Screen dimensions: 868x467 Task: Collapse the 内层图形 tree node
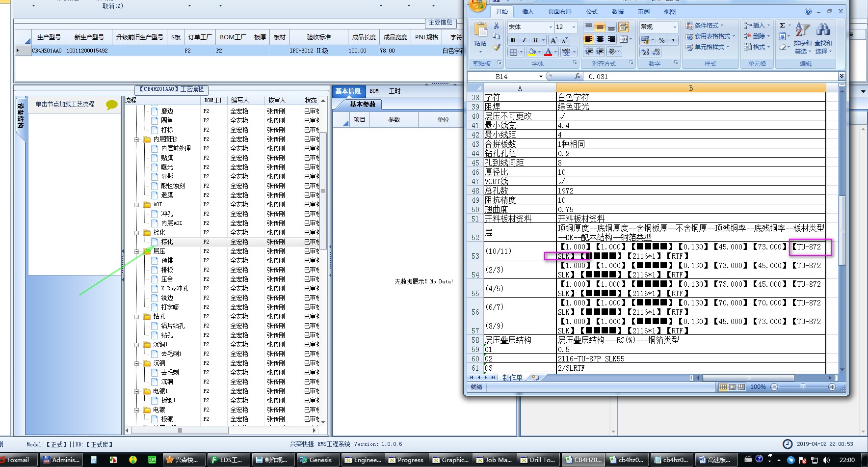[x=137, y=139]
